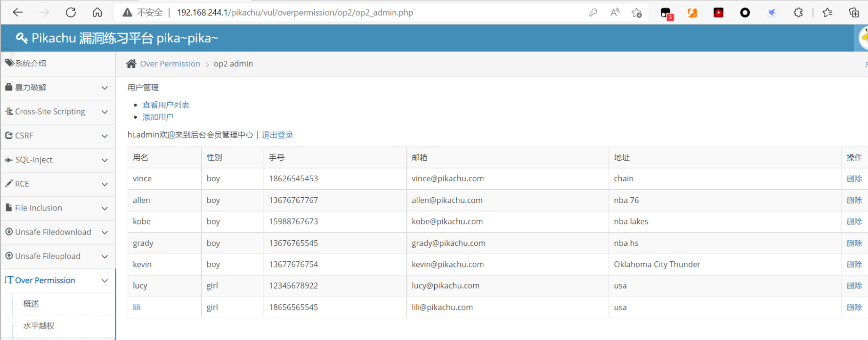
Task: Expand the SQL-Inject menu chevron
Action: coord(105,160)
